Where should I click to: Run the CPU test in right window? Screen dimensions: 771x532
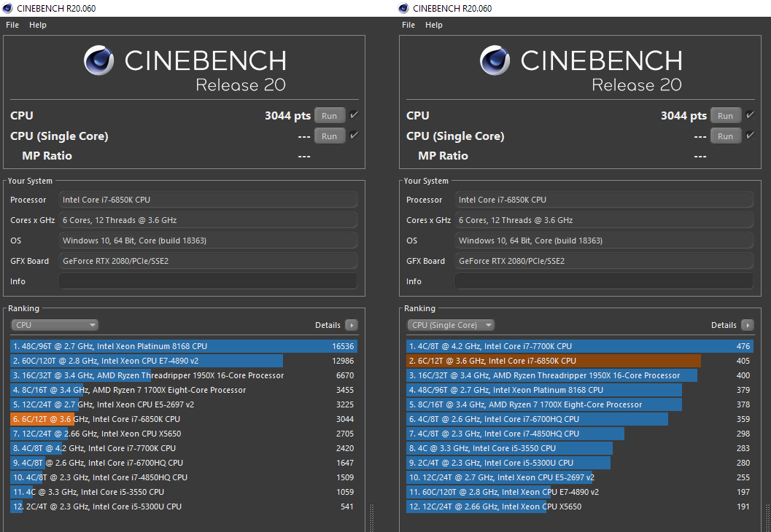click(x=725, y=116)
